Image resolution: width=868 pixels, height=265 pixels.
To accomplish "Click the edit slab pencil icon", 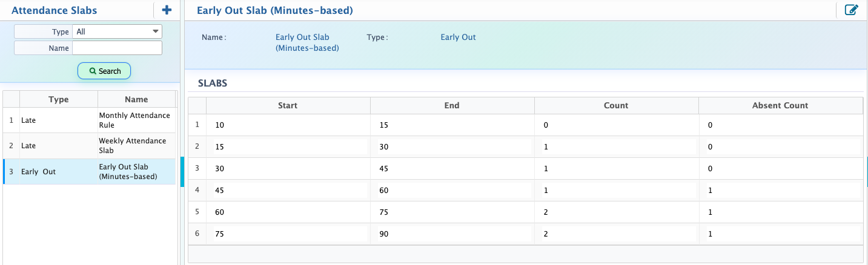I will click(851, 10).
